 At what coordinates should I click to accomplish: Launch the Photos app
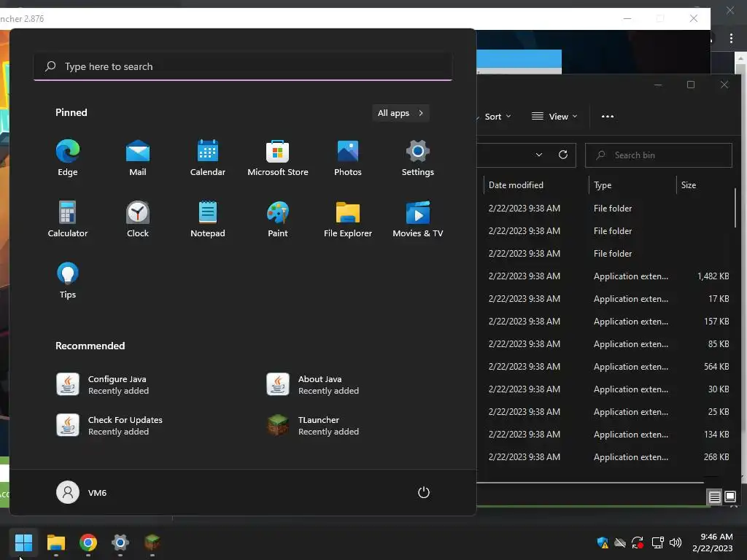click(348, 158)
